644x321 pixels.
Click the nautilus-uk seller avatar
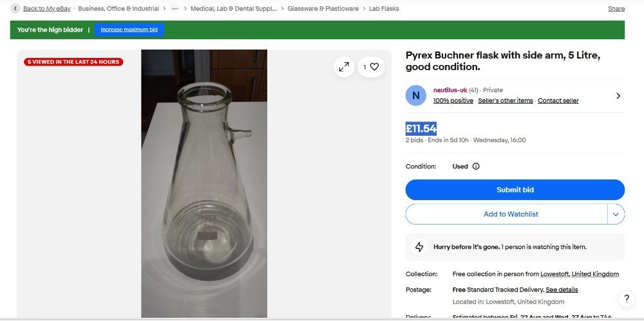(x=415, y=95)
